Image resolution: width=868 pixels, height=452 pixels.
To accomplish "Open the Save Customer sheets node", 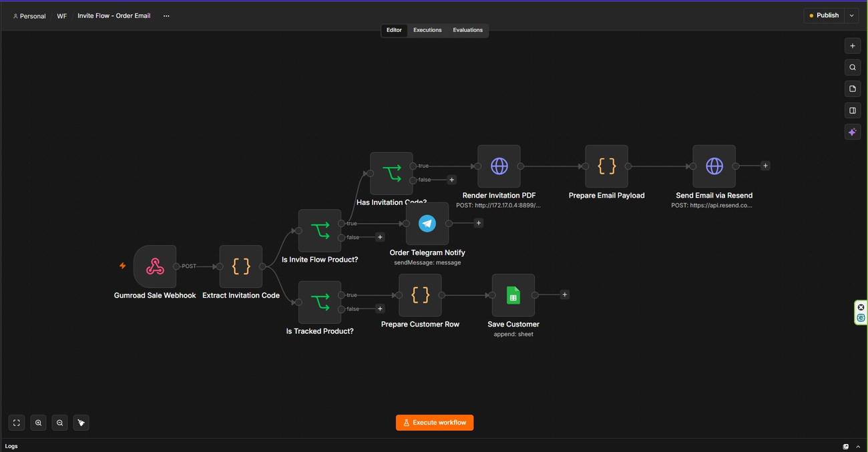I will click(x=513, y=295).
